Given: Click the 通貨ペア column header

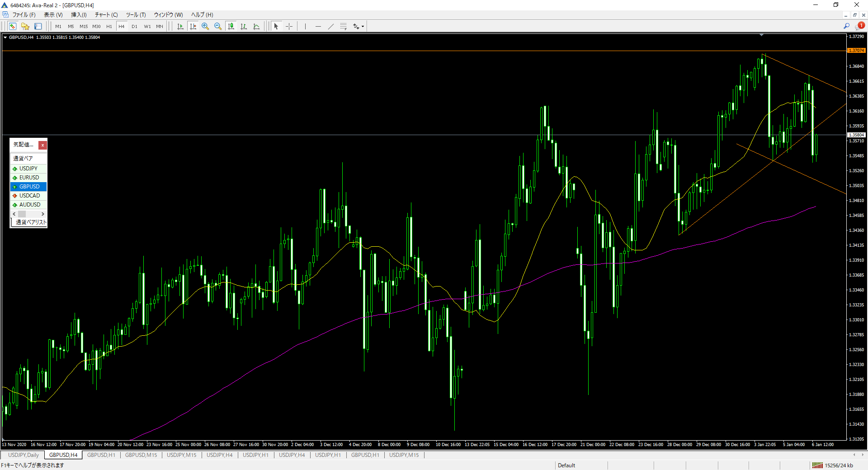Looking at the screenshot, I should [x=28, y=158].
